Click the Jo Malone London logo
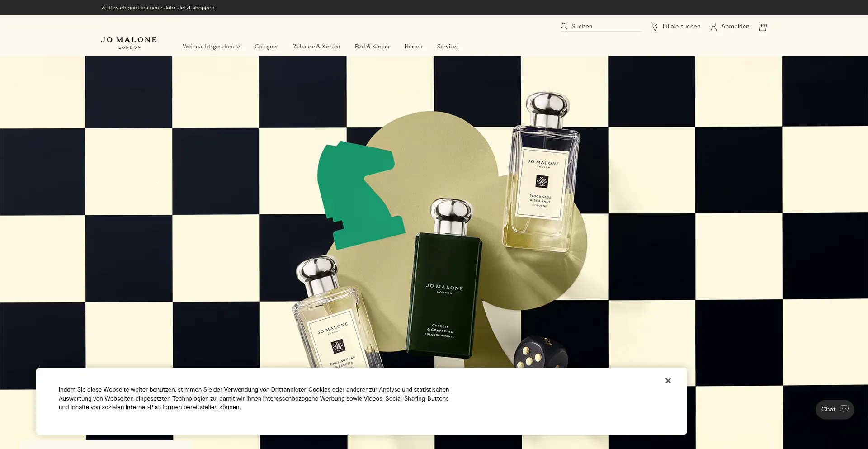Screen dimensions: 868x449 coord(129,43)
